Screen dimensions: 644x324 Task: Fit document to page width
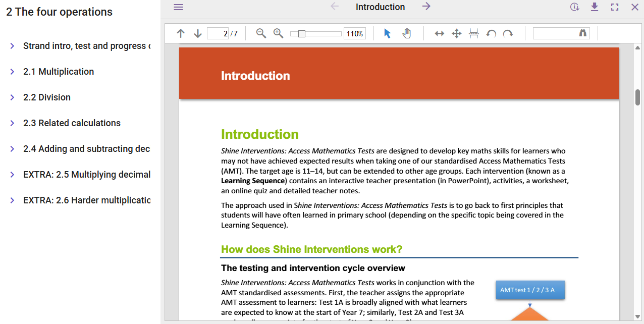[440, 34]
